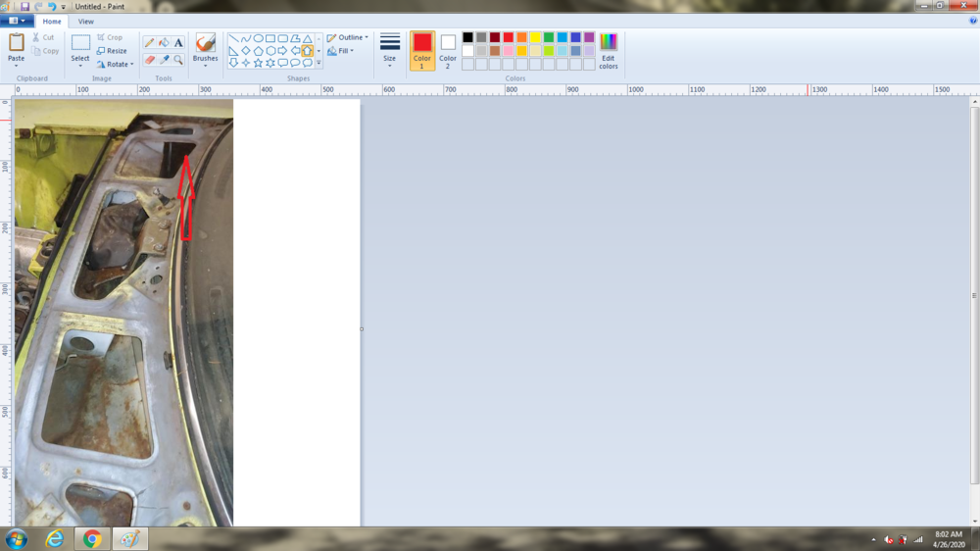This screenshot has width=980, height=551.
Task: Choose the Five-point star shape
Action: pos(258,63)
